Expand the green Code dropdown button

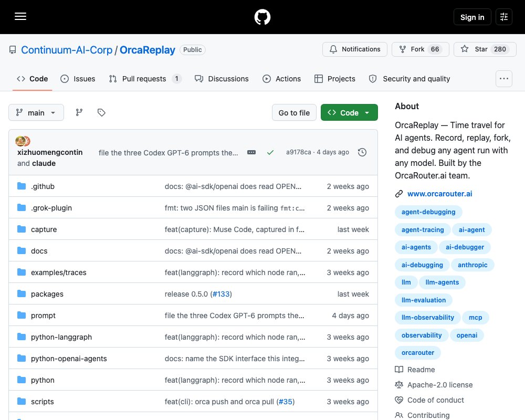tap(349, 112)
